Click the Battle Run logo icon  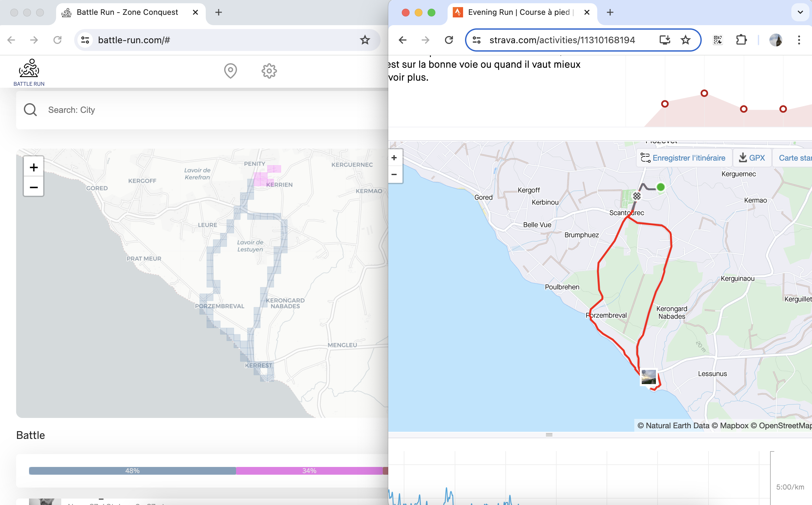(29, 68)
